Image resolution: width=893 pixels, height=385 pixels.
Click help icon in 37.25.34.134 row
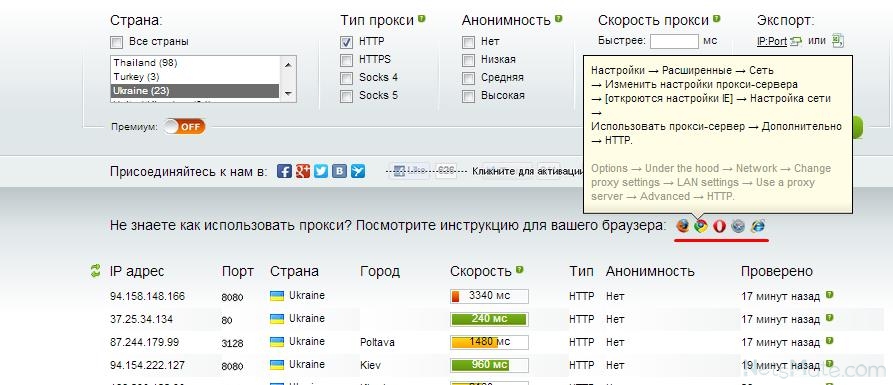[830, 318]
